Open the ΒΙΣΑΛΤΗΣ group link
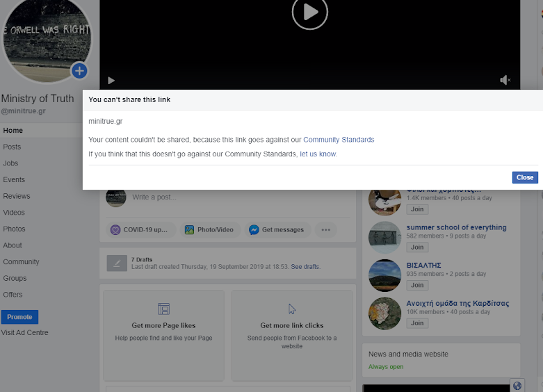 click(423, 266)
